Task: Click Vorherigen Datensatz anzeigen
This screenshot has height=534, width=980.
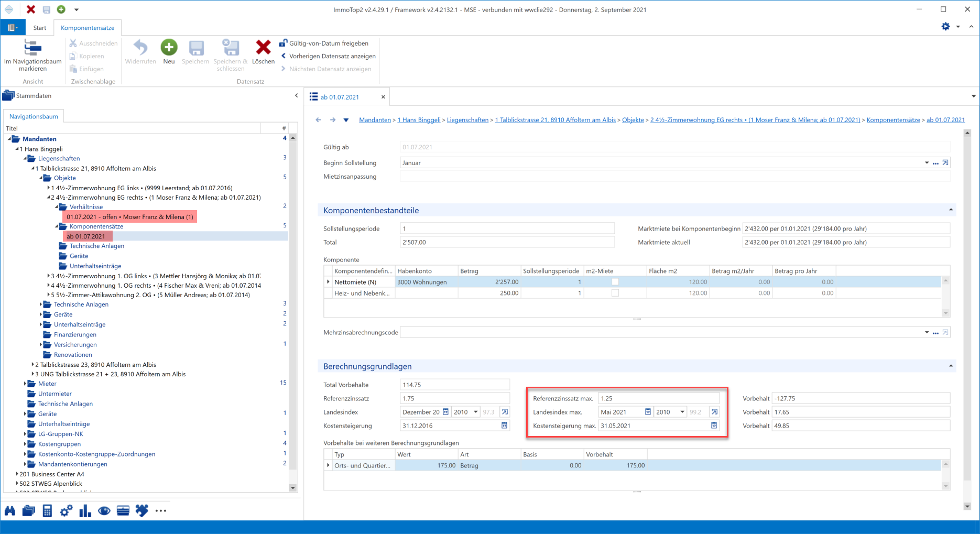Action: click(x=328, y=56)
